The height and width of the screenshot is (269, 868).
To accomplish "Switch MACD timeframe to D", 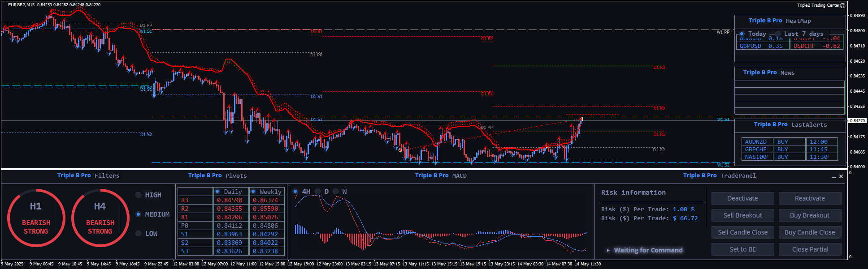I will point(318,192).
